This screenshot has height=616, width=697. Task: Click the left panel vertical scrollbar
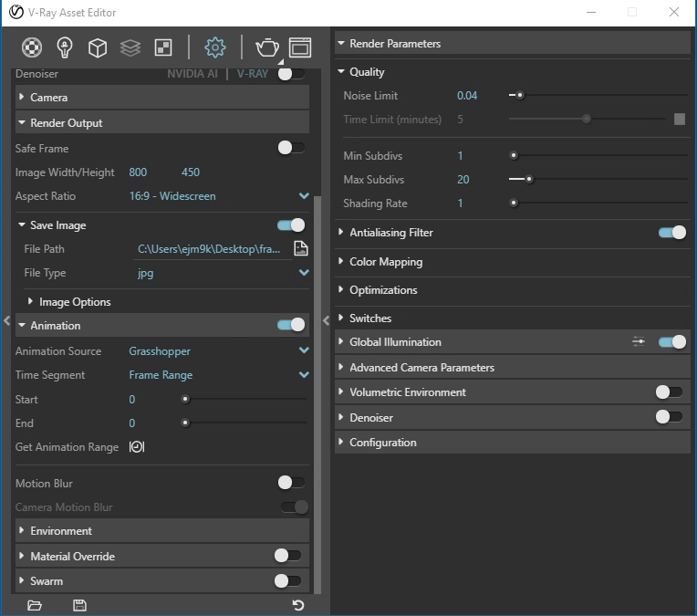[x=317, y=393]
